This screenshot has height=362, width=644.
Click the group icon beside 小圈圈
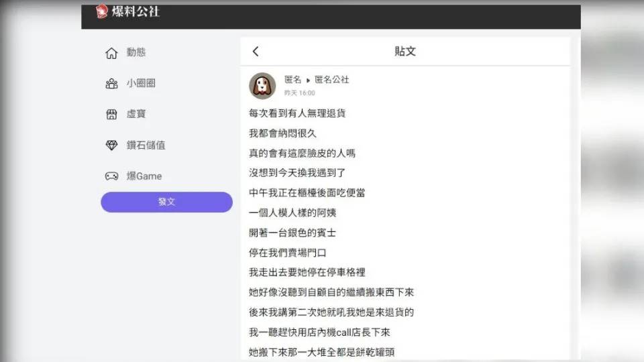(x=111, y=84)
